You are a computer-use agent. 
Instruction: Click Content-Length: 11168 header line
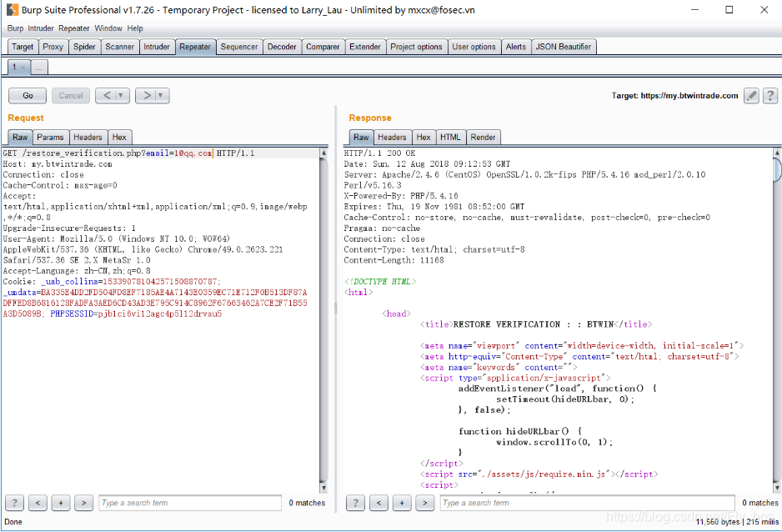click(x=394, y=260)
